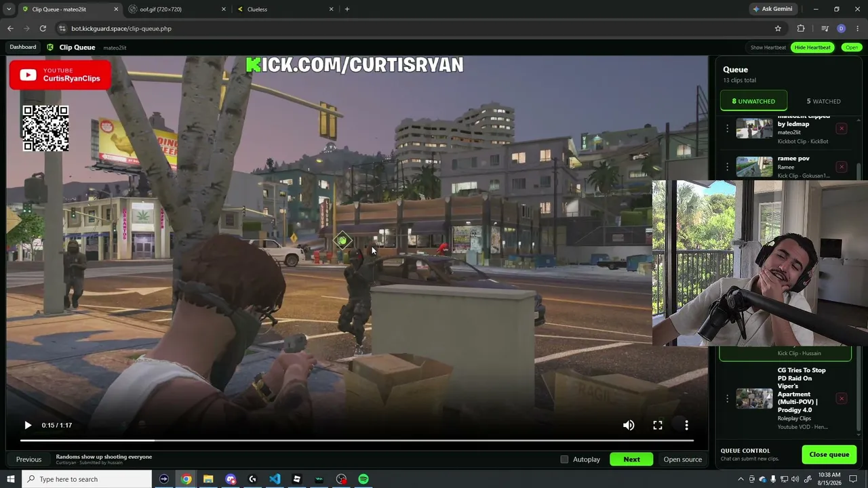Viewport: 868px width, 488px height.
Task: Click the browser back arrow
Action: click(x=10, y=28)
